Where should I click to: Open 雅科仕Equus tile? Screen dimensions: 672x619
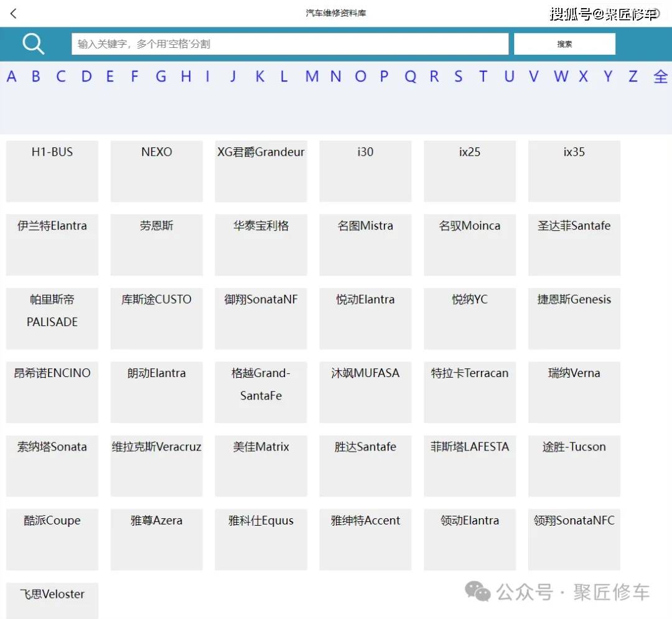(x=261, y=540)
